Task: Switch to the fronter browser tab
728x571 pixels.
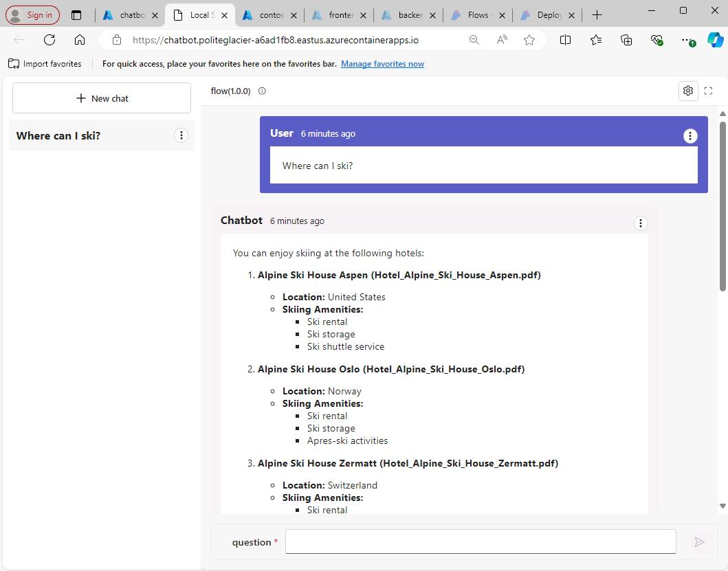Action: pos(340,15)
